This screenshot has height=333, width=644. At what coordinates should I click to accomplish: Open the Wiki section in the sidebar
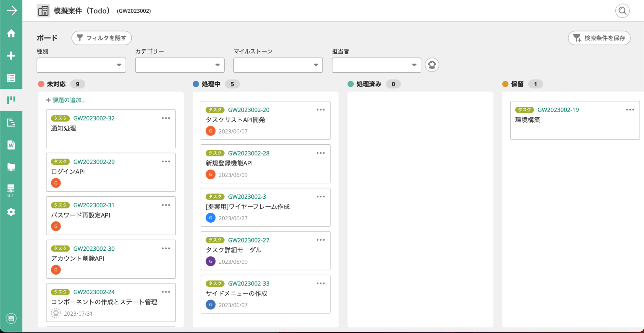(11, 145)
